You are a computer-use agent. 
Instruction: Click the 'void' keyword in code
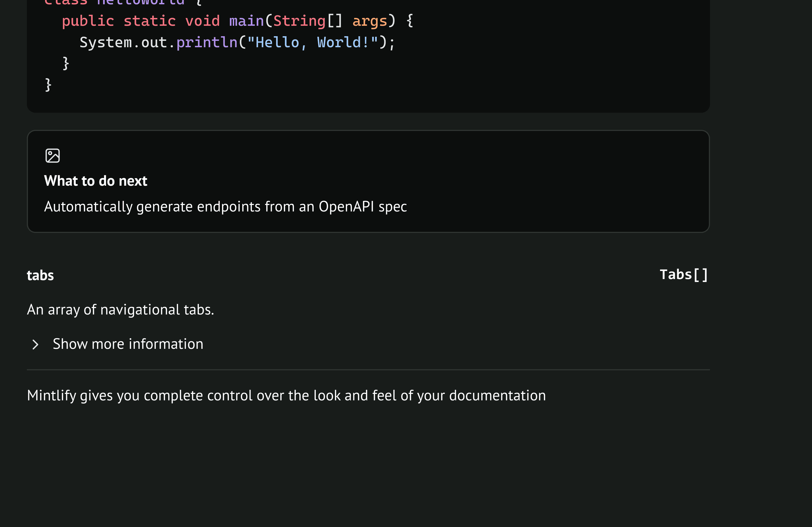pyautogui.click(x=202, y=21)
